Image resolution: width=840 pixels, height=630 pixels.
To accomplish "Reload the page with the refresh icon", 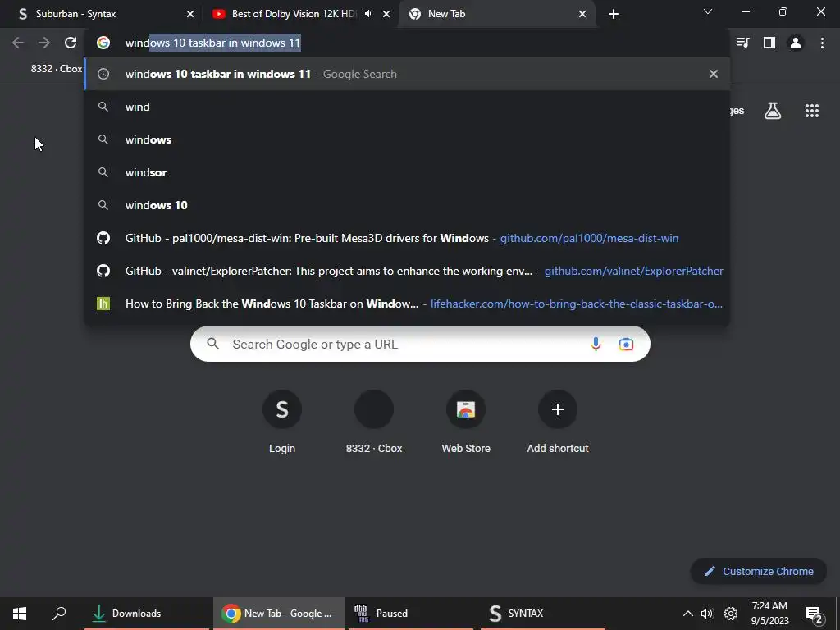I will (71, 43).
